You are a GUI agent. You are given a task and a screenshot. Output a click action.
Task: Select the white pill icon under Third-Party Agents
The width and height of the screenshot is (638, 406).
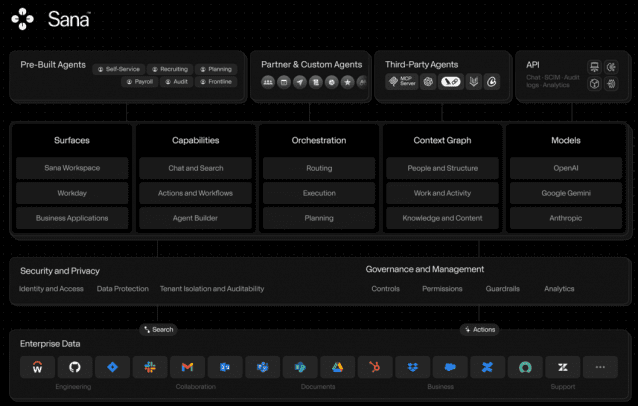point(451,81)
